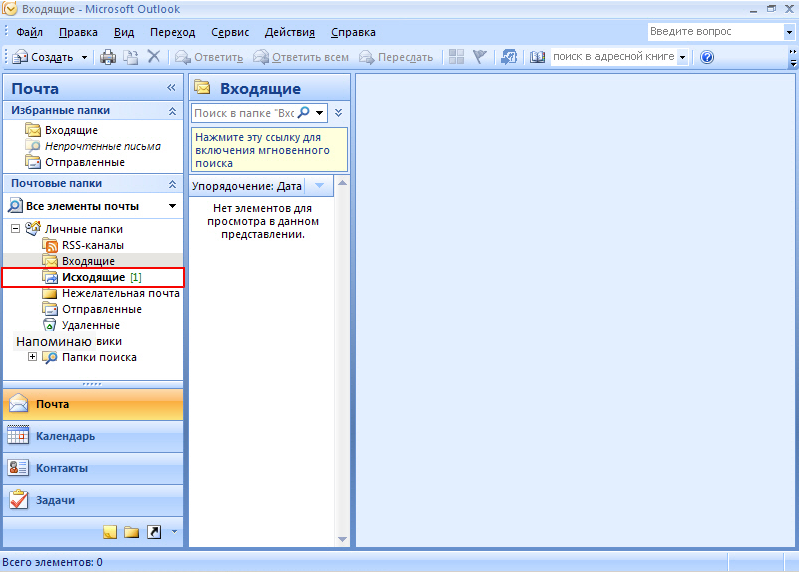Click the Folder List icon at bottom
The width and height of the screenshot is (800, 572).
pos(132,532)
